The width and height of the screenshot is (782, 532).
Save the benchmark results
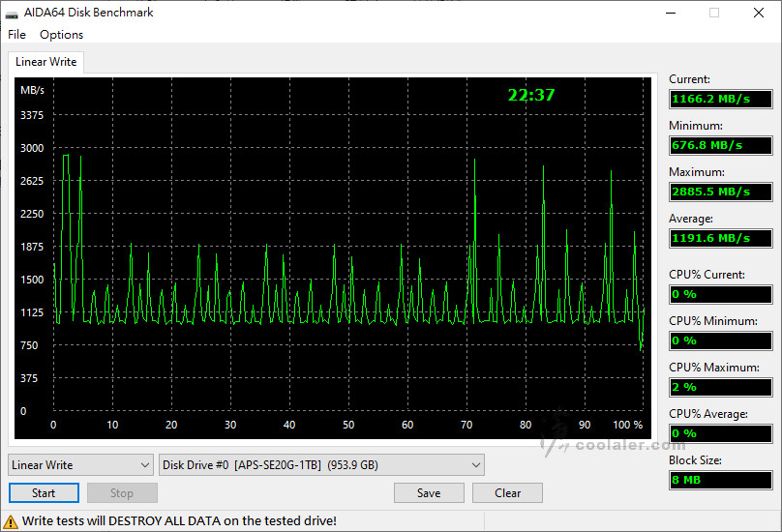pos(429,493)
